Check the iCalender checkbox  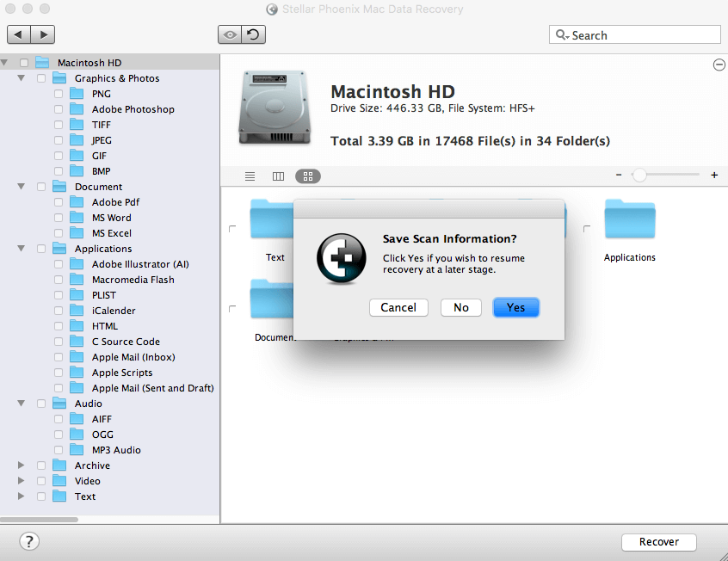tap(59, 311)
